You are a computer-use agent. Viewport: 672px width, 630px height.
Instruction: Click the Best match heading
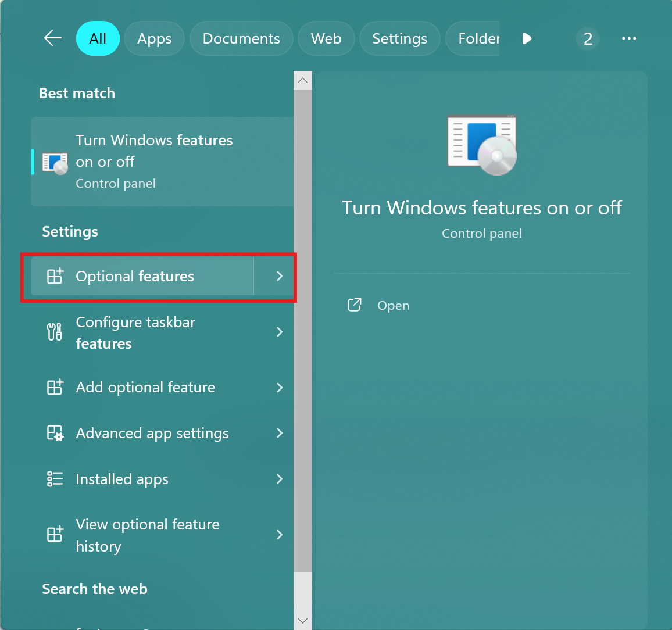(x=77, y=93)
